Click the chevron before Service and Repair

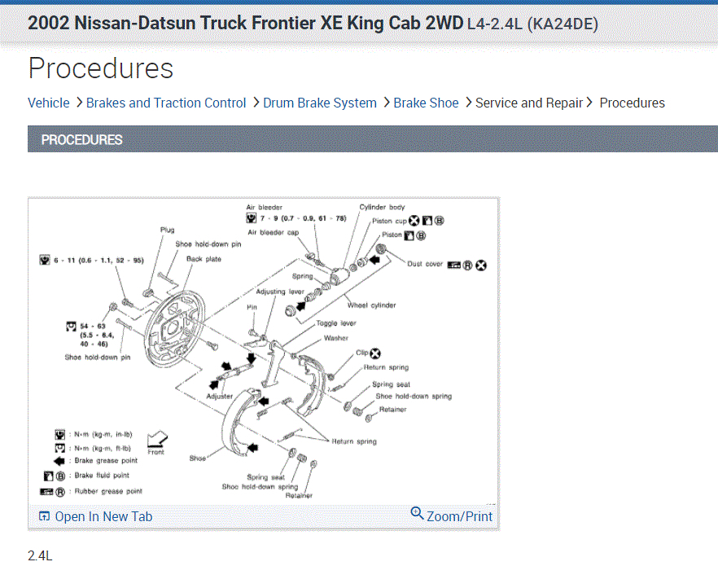click(x=468, y=103)
